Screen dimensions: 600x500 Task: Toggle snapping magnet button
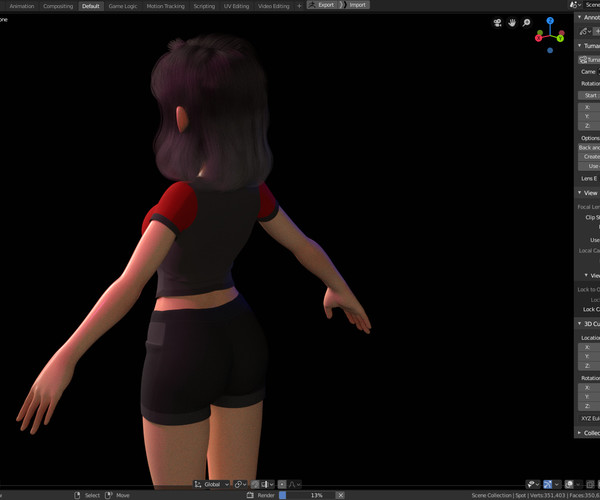pos(255,485)
